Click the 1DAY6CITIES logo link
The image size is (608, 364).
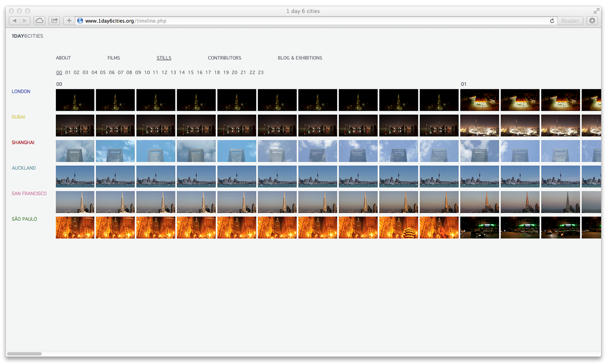[28, 36]
